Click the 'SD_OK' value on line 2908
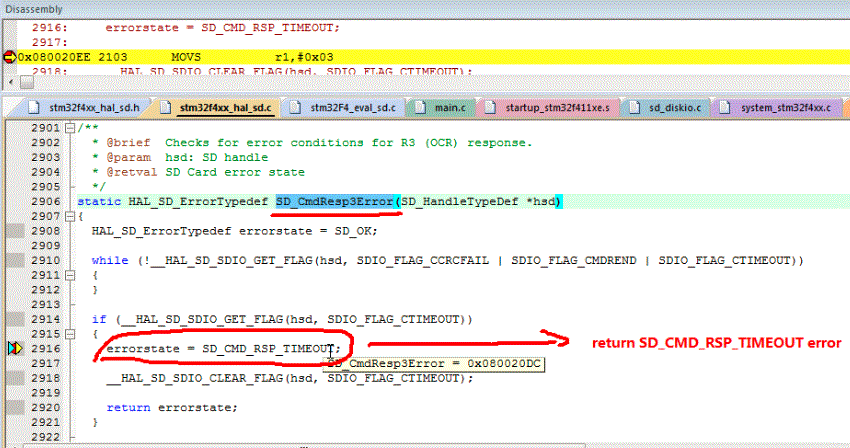 pos(352,231)
